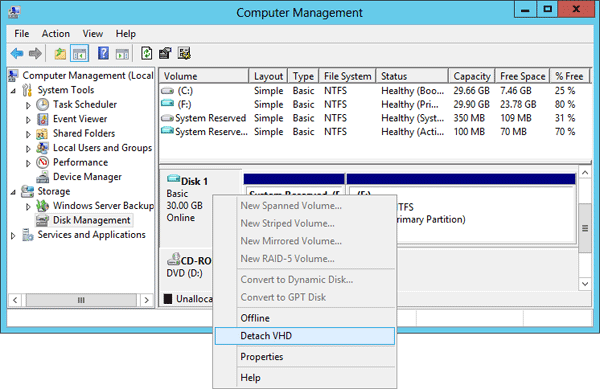Collapse the Storage tree node

(x=13, y=192)
